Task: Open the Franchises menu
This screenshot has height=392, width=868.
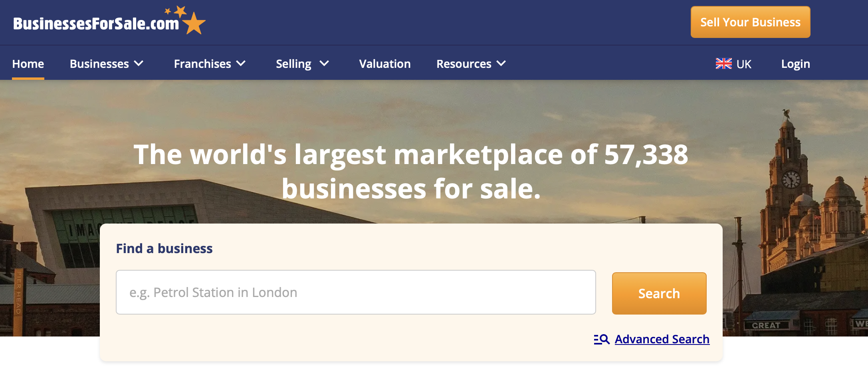Action: [x=202, y=64]
